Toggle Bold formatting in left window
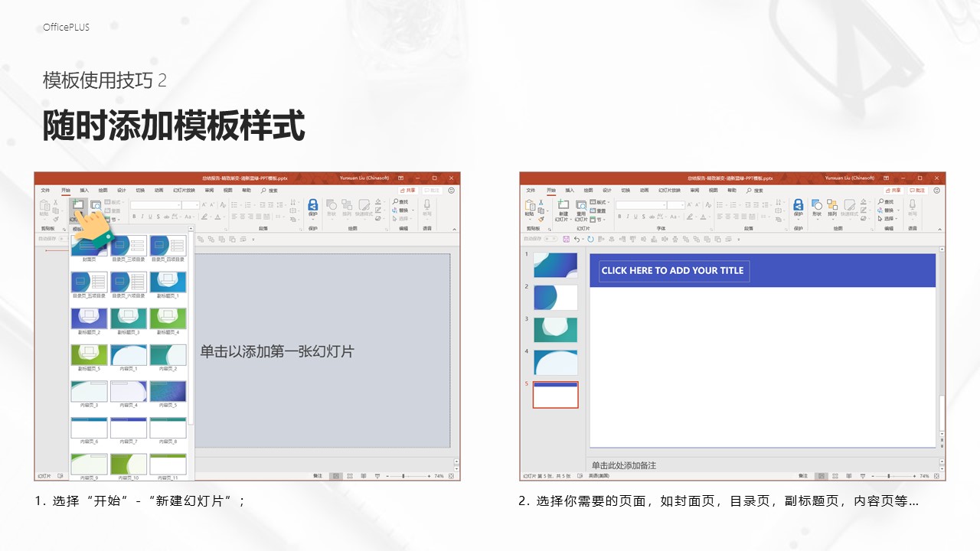 [134, 217]
